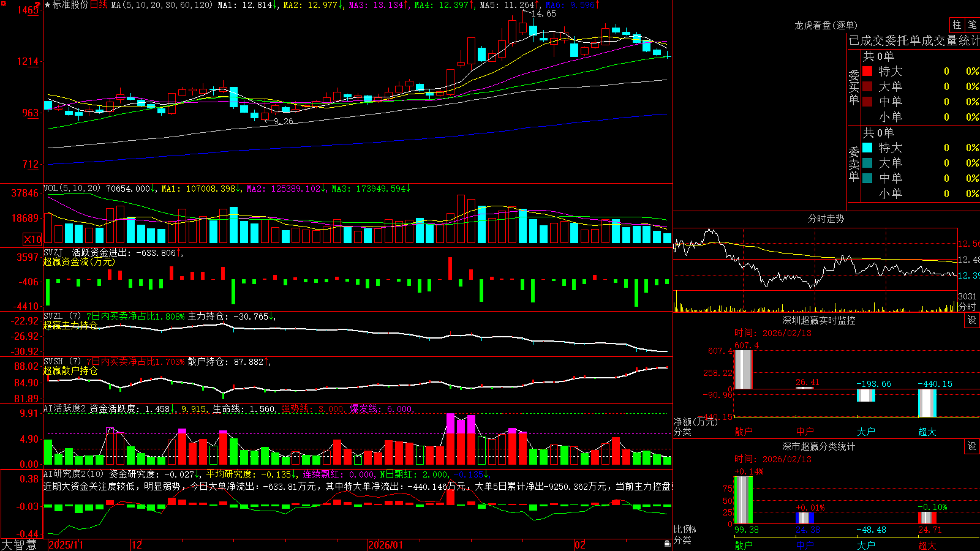Click the SVSH (7) indicator name

pyautogui.click(x=62, y=362)
